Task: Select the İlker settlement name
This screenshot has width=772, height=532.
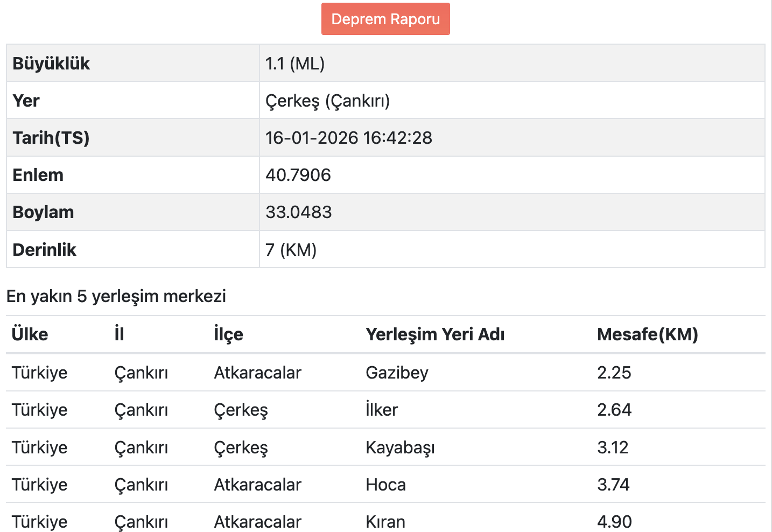Action: (x=382, y=410)
